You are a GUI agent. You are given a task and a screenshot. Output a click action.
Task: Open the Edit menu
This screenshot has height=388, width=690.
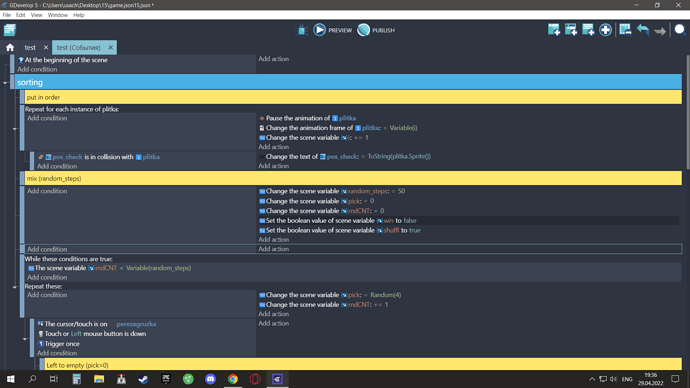coord(21,15)
